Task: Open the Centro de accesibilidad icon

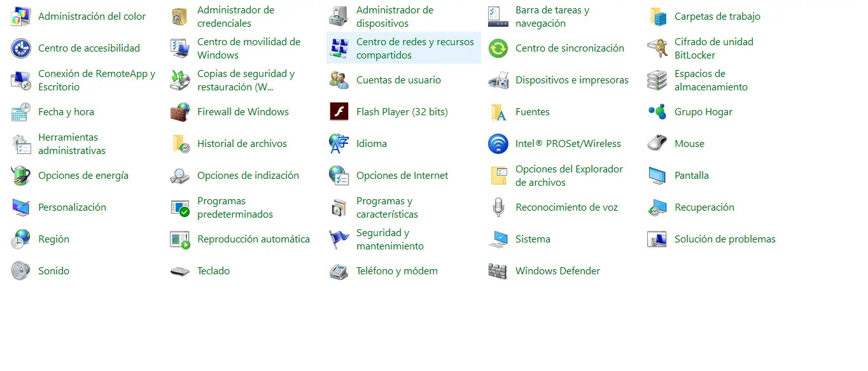Action: click(21, 48)
